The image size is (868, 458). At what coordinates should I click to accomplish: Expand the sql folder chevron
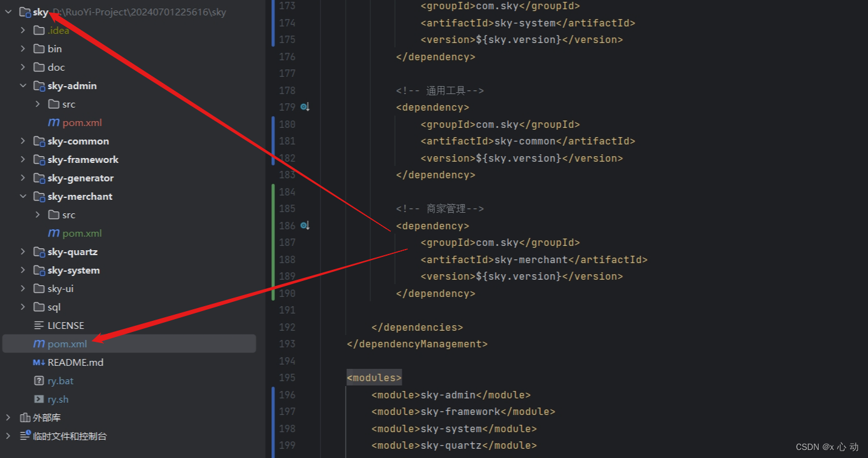(x=23, y=307)
